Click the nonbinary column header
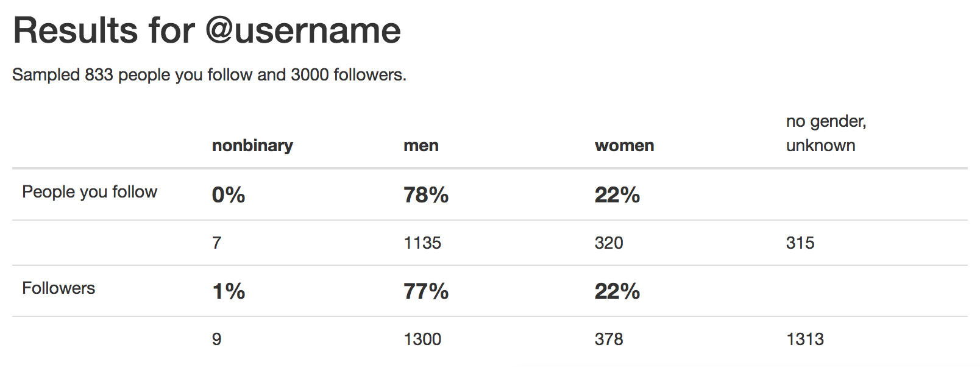The width and height of the screenshot is (980, 367). [x=252, y=146]
